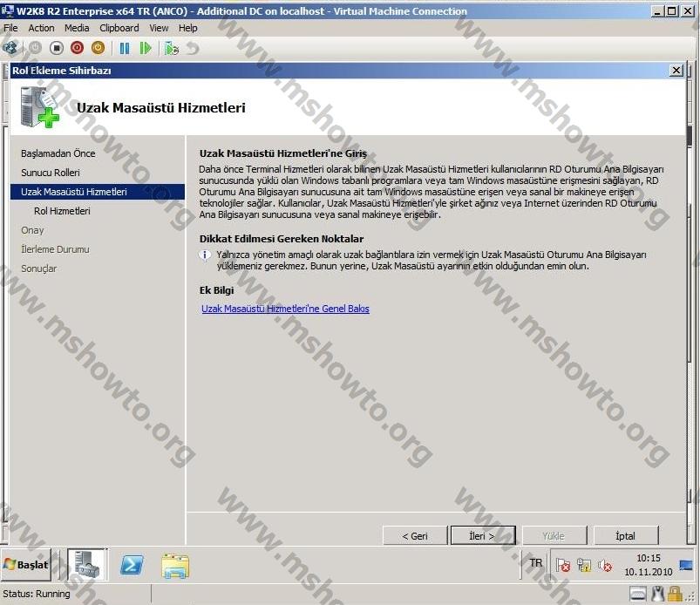This screenshot has width=700, height=605.
Task: Click the red Shut Down toolbar icon
Action: tap(77, 48)
